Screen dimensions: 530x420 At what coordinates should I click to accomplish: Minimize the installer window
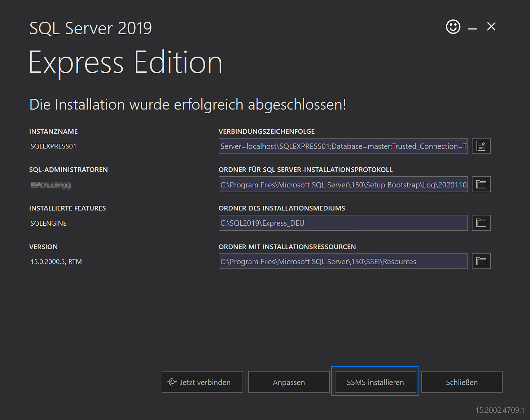click(472, 28)
